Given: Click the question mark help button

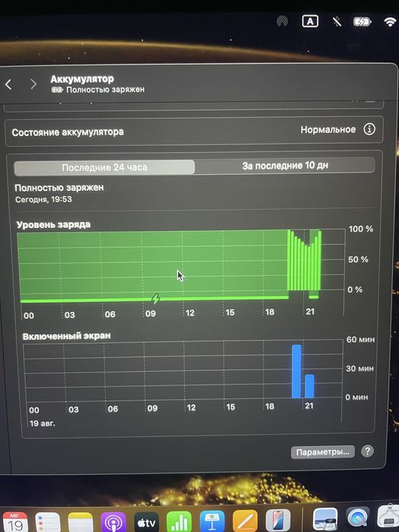Looking at the screenshot, I should pos(367,451).
